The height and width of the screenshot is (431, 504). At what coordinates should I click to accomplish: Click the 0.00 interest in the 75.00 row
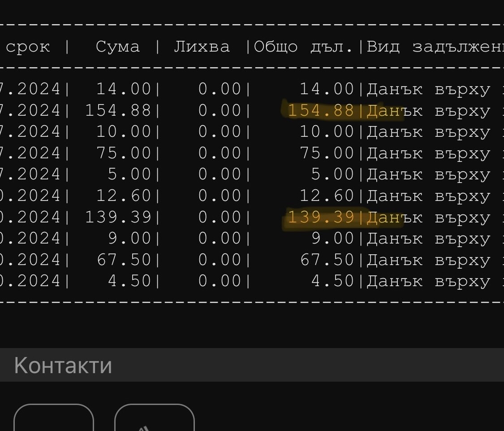(x=220, y=153)
